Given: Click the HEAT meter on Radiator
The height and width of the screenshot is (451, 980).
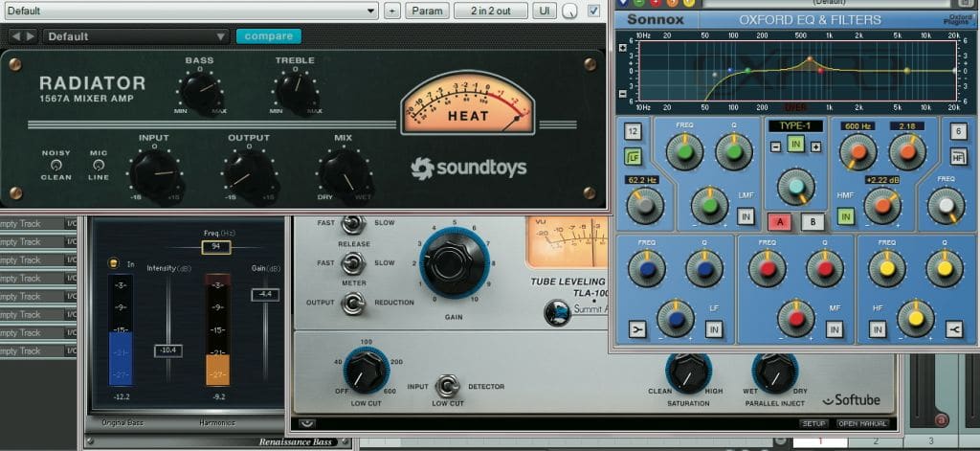Looking at the screenshot, I should click(467, 102).
